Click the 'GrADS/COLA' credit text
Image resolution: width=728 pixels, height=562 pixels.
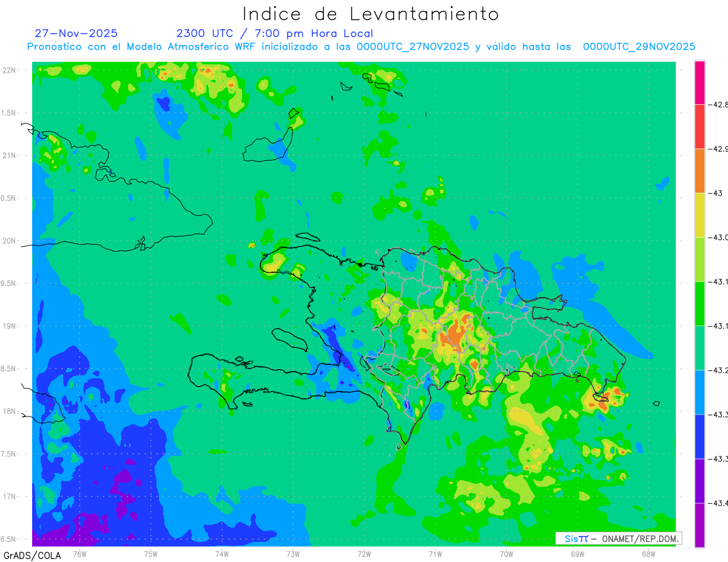pyautogui.click(x=32, y=555)
